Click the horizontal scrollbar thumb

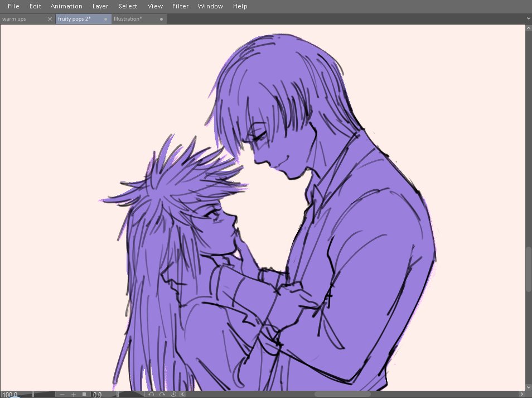[343, 394]
